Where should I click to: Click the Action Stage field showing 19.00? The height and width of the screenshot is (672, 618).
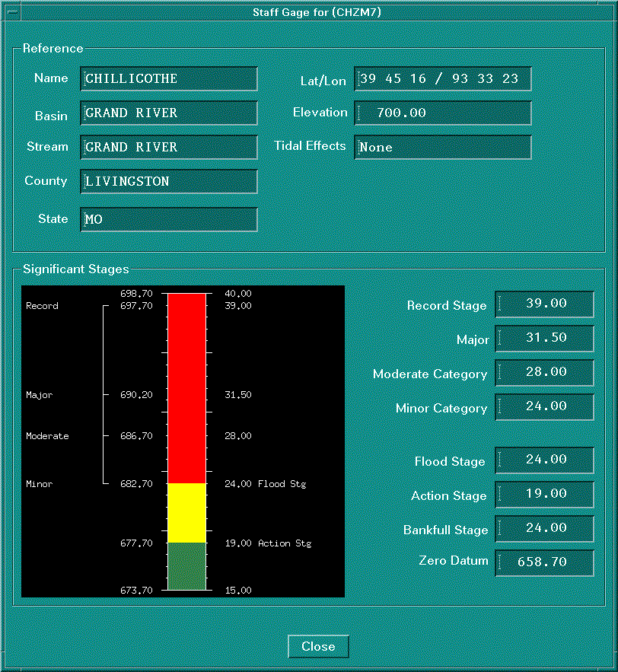(544, 494)
